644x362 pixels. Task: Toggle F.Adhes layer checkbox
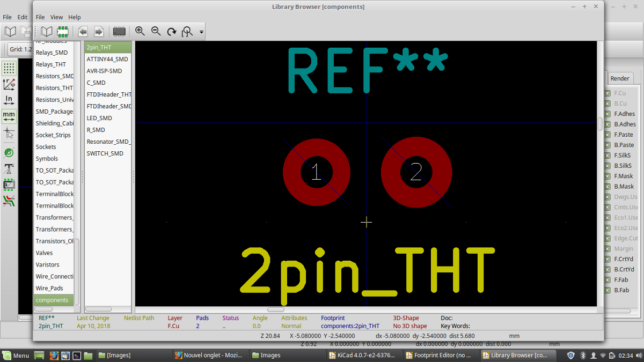pyautogui.click(x=608, y=114)
